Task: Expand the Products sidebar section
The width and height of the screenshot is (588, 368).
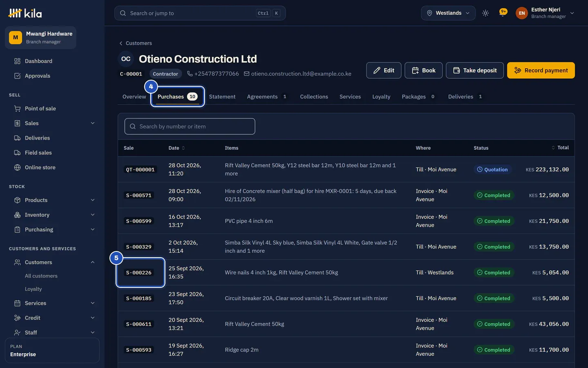Action: [x=93, y=200]
